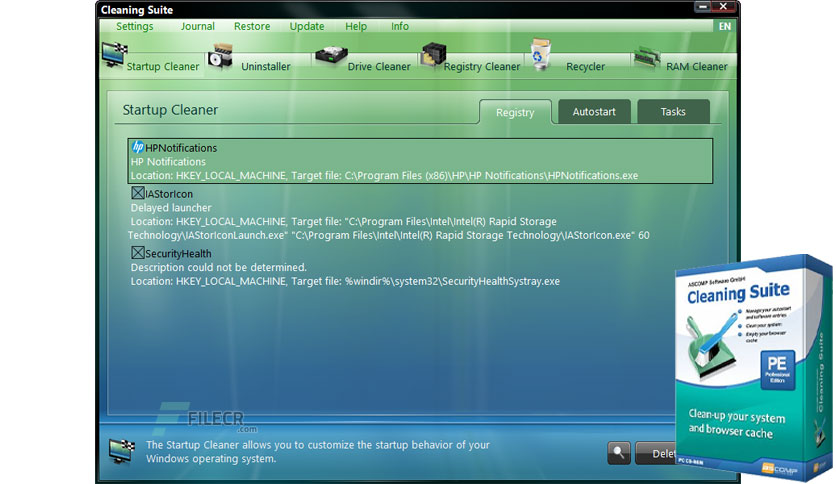Click the 'HP Notifications' description line
Image resolution: width=836 pixels, height=484 pixels.
[168, 162]
